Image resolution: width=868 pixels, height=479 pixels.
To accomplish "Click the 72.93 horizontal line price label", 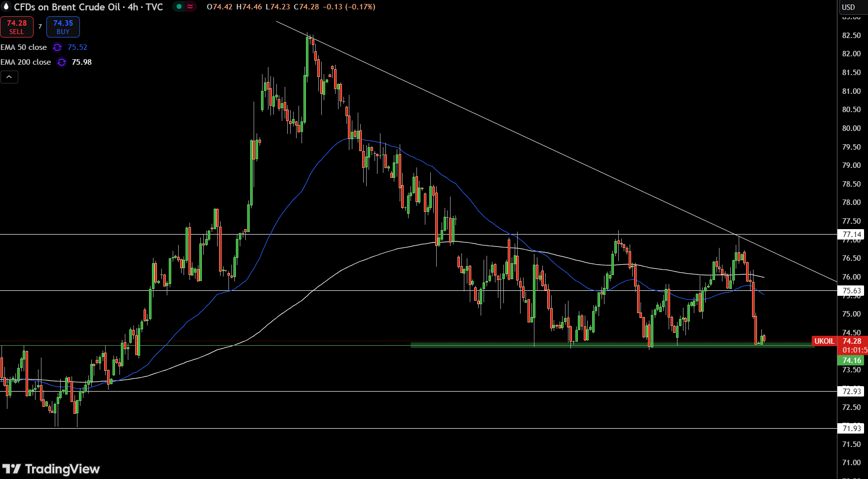I will (x=852, y=392).
